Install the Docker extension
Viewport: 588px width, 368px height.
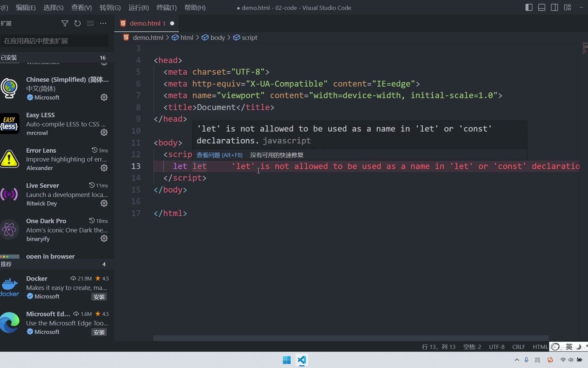tap(99, 297)
